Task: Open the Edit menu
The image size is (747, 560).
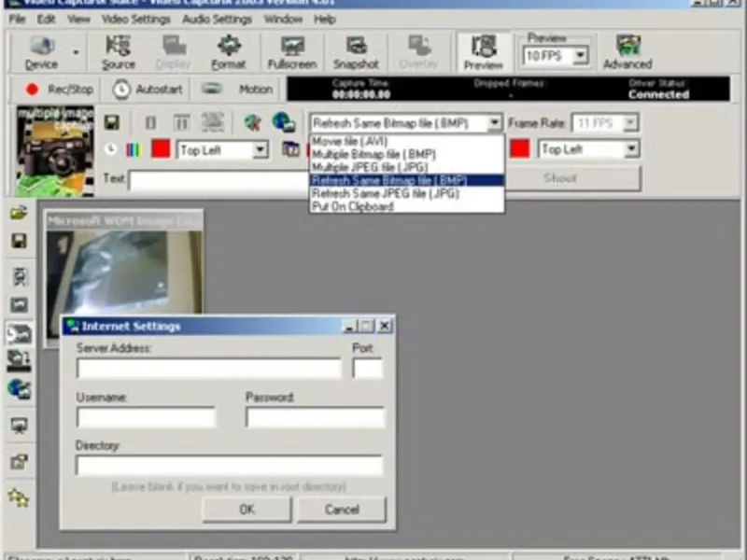Action: (x=46, y=19)
